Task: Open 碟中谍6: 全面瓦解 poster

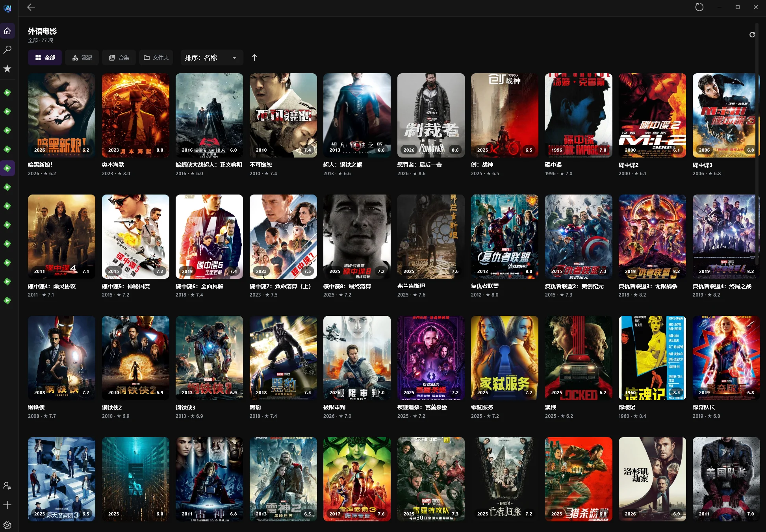Action: pyautogui.click(x=209, y=237)
